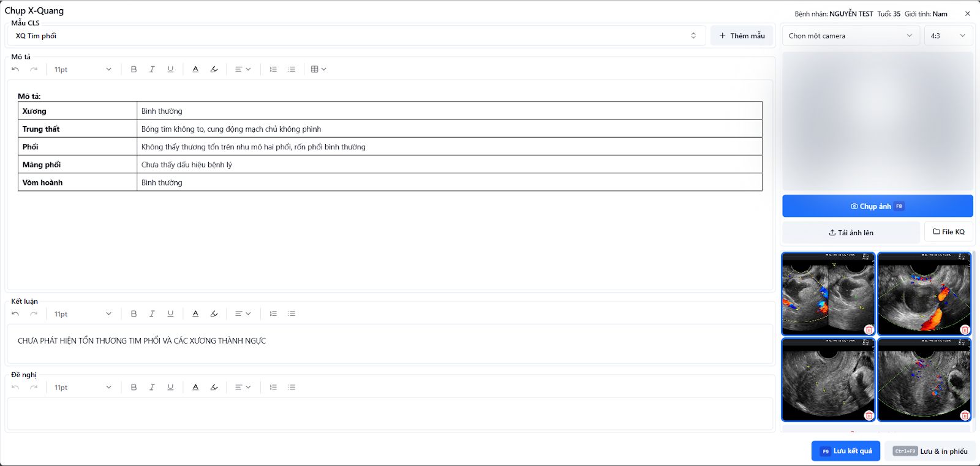Image resolution: width=980 pixels, height=466 pixels.
Task: Open the 4:3 aspect ratio dropdown
Action: click(x=948, y=36)
